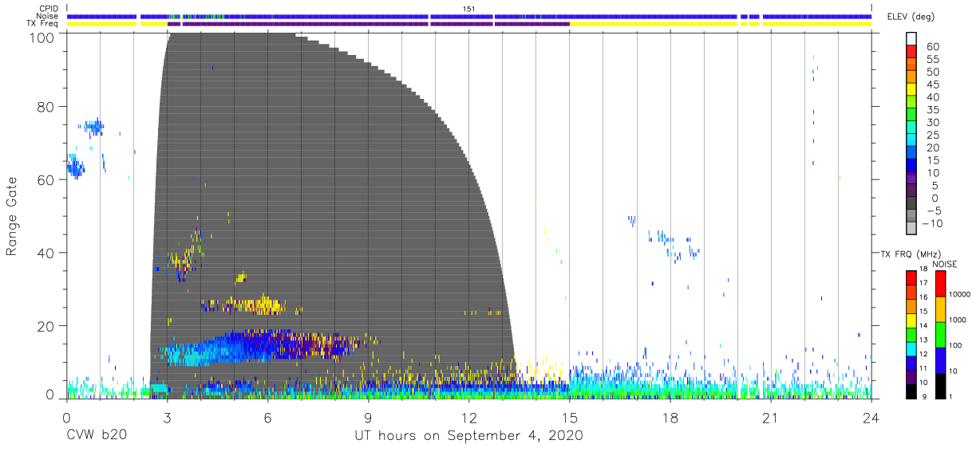Click the 80 tick label on Range Gate axis
This screenshot has height=452, width=980.
pos(45,107)
